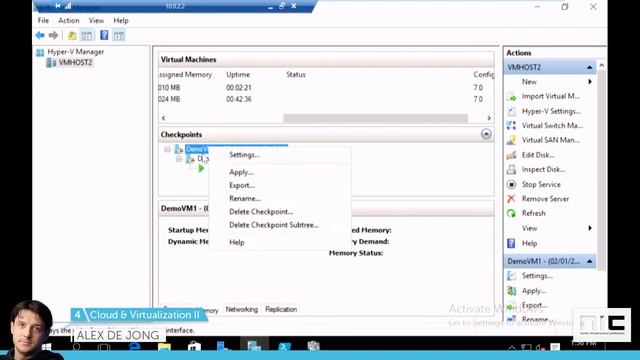Image resolution: width=640 pixels, height=360 pixels.
Task: Click the Inspect Disk icon
Action: click(x=511, y=169)
